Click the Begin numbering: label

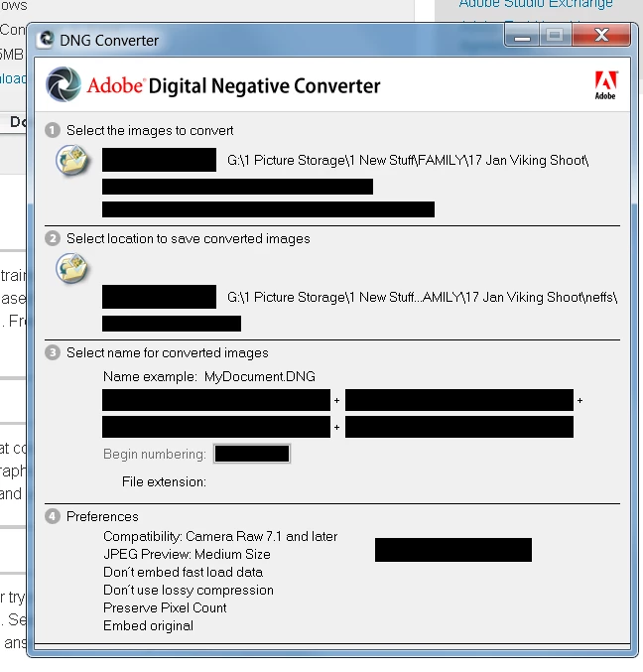[155, 454]
